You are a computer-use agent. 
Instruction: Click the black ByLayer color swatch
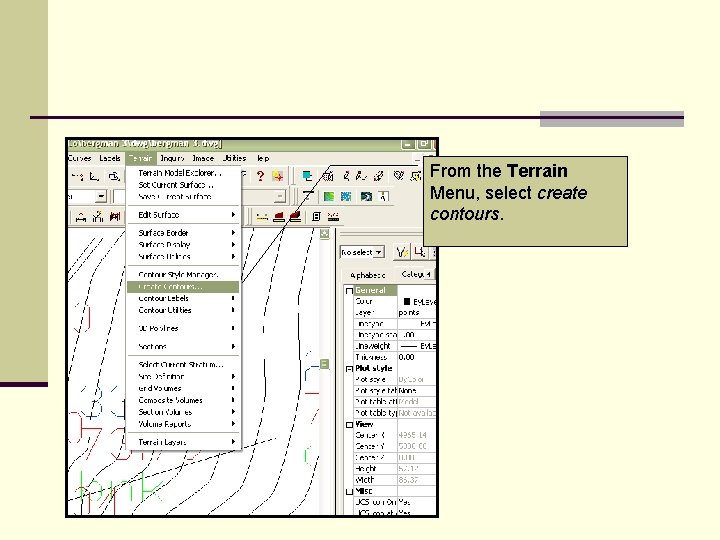tap(406, 302)
